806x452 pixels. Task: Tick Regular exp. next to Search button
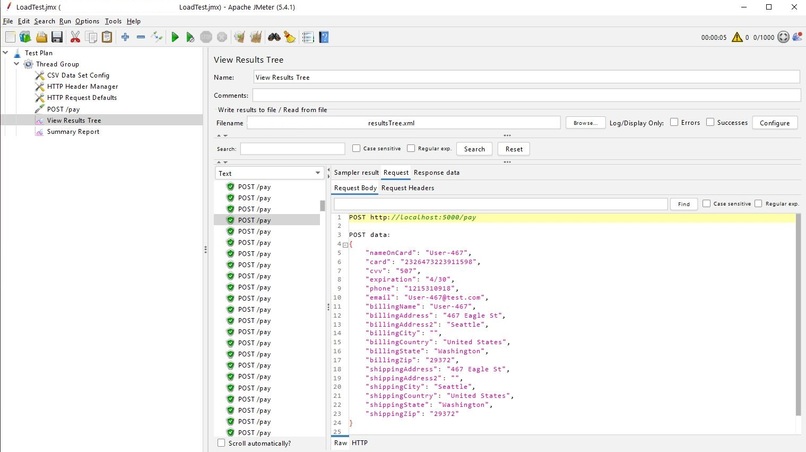click(411, 148)
